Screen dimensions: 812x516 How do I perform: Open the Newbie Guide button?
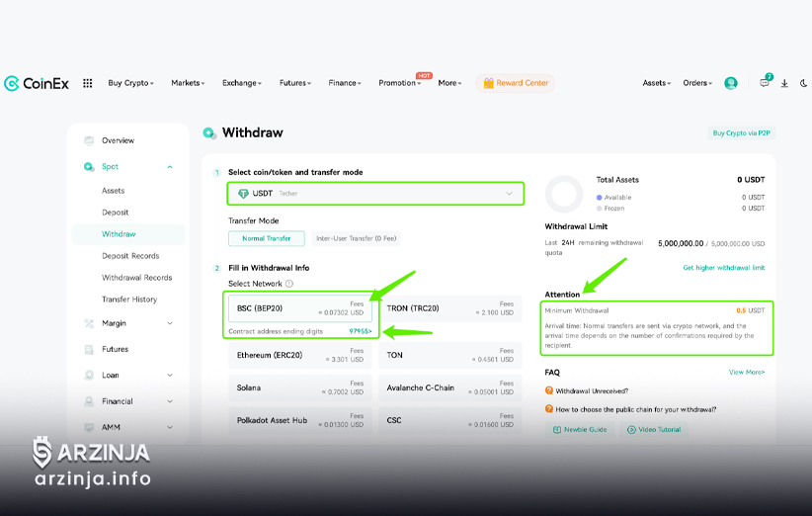pyautogui.click(x=580, y=429)
